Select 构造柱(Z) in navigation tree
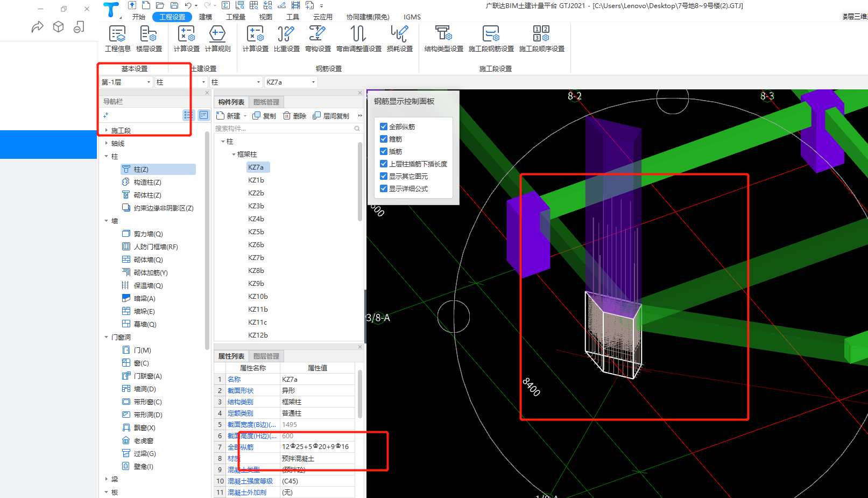The image size is (868, 498). coord(147,182)
